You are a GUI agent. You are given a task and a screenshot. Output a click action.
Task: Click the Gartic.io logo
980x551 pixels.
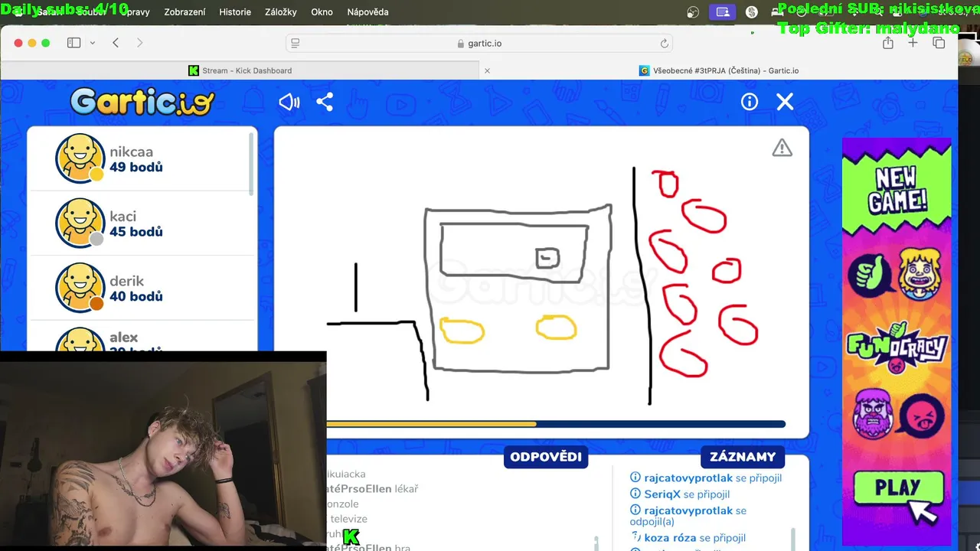(x=142, y=102)
